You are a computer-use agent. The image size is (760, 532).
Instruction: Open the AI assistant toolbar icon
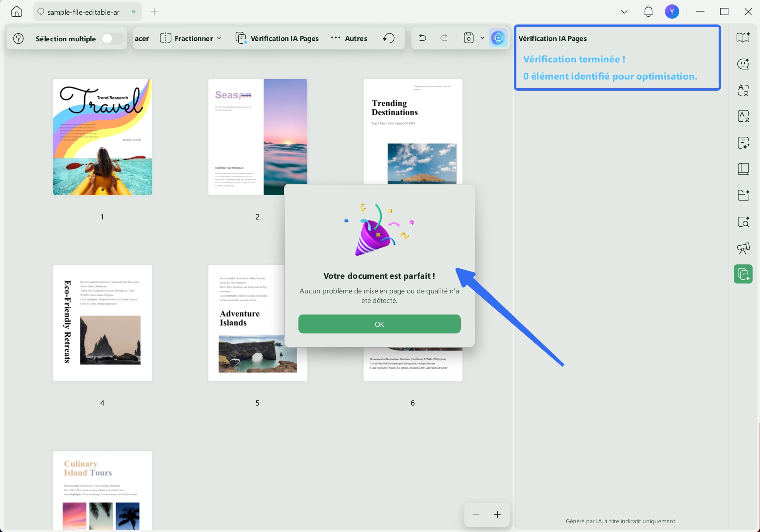[498, 38]
